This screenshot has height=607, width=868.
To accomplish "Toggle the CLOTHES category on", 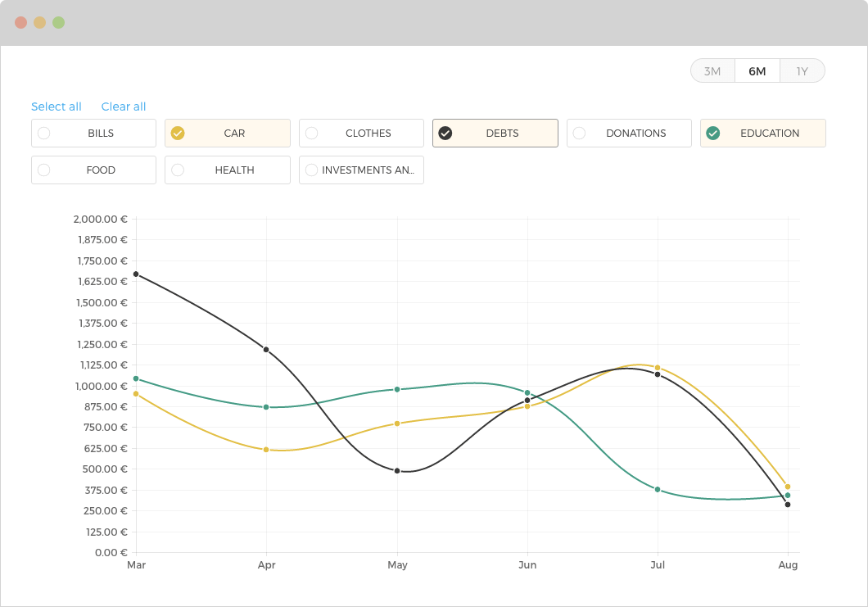I will coord(361,133).
